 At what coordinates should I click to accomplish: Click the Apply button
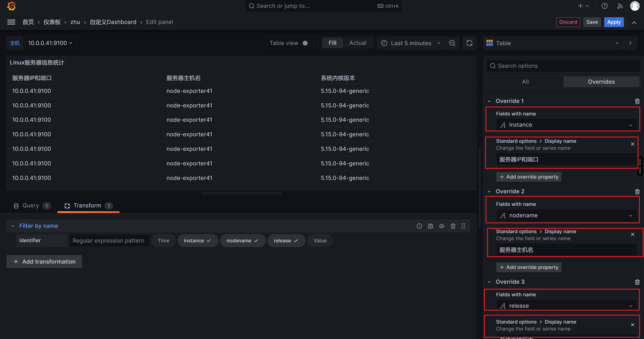tap(614, 22)
